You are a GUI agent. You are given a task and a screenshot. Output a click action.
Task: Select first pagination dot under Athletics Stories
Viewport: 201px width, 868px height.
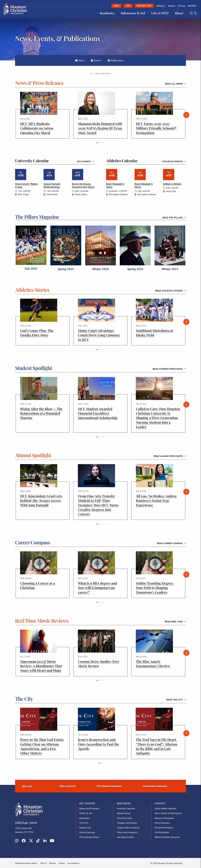[x=97, y=349]
